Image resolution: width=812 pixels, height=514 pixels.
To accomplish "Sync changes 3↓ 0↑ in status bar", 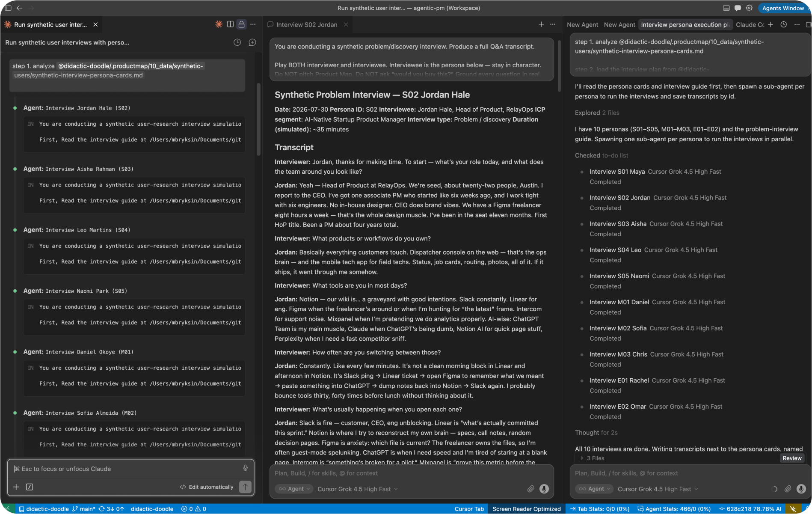I will click(x=111, y=509).
